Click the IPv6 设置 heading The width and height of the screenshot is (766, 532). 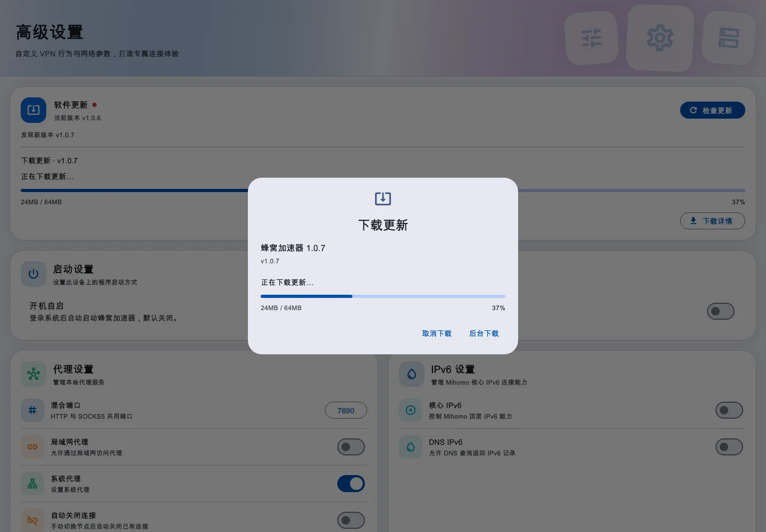coord(453,369)
